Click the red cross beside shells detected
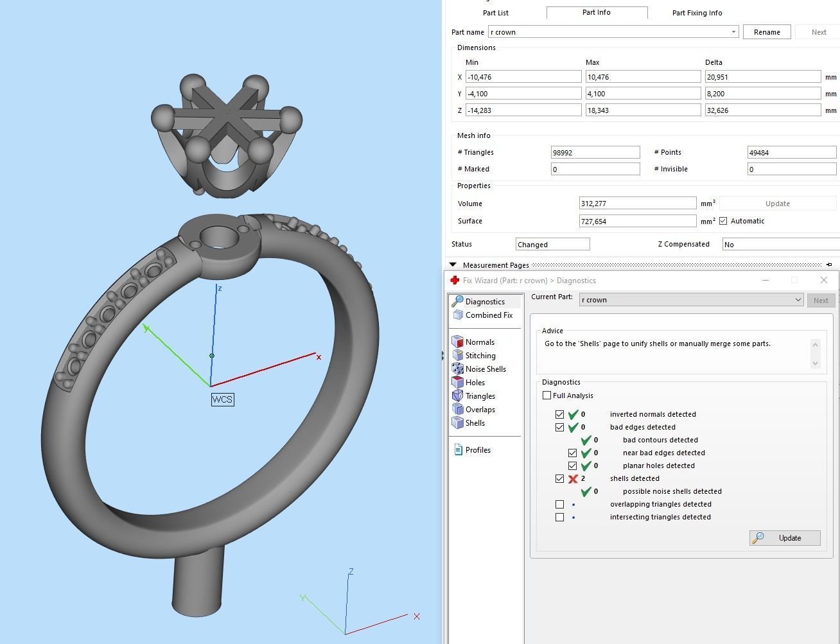Image resolution: width=840 pixels, height=644 pixels. 573,479
